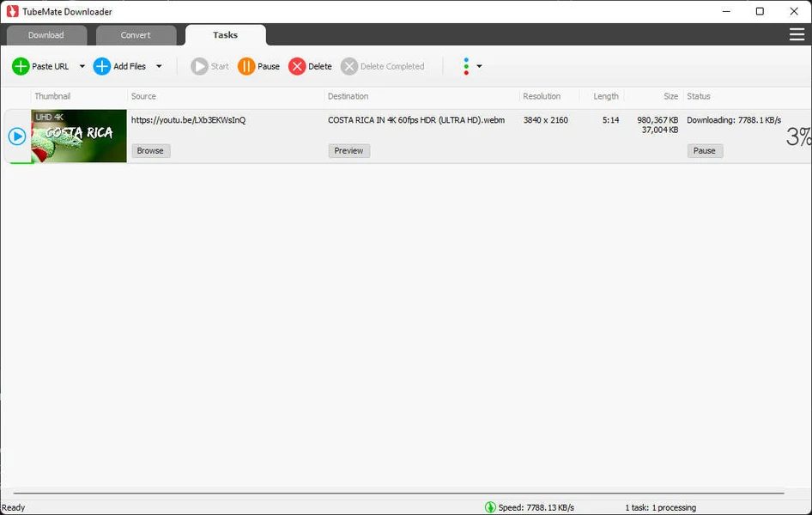Click the 1 task: 1 processing status text

[x=660, y=508]
